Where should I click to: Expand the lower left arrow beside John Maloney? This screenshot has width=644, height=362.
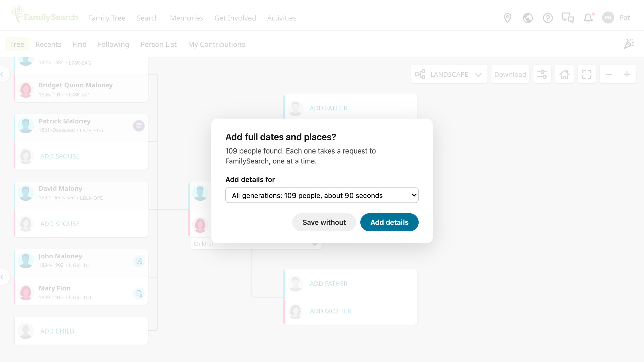(x=3, y=277)
